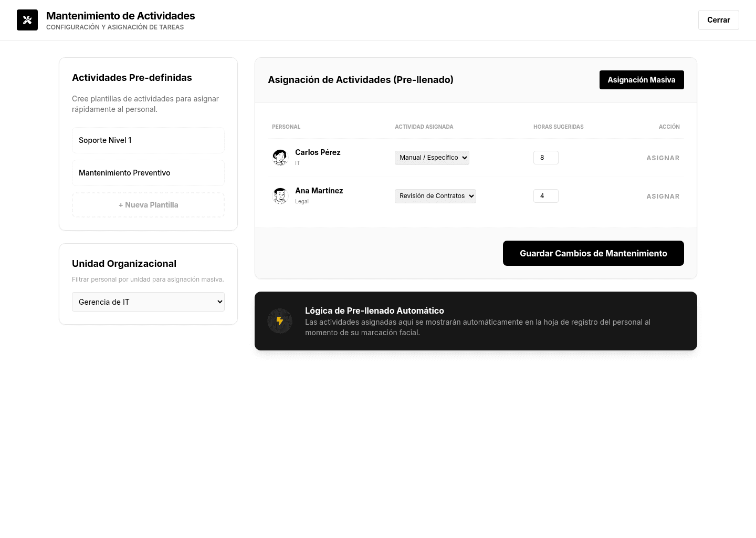
Task: Select the Mantenimiento Preventivo template
Action: 148,173
